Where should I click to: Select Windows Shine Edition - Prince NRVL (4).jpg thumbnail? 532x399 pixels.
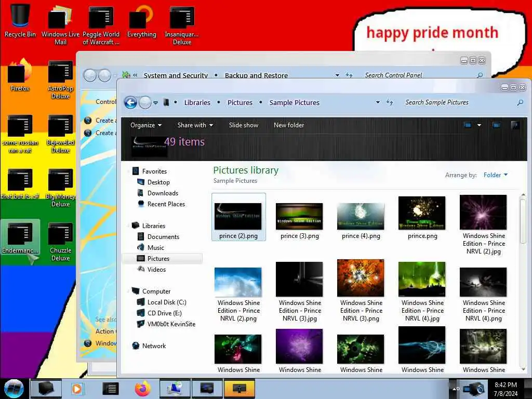(422, 292)
